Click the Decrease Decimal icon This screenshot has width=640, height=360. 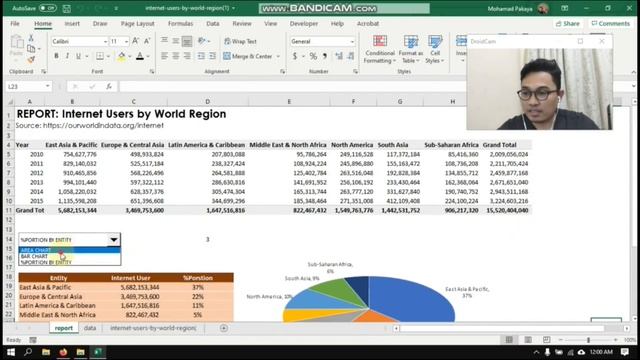[x=351, y=56]
